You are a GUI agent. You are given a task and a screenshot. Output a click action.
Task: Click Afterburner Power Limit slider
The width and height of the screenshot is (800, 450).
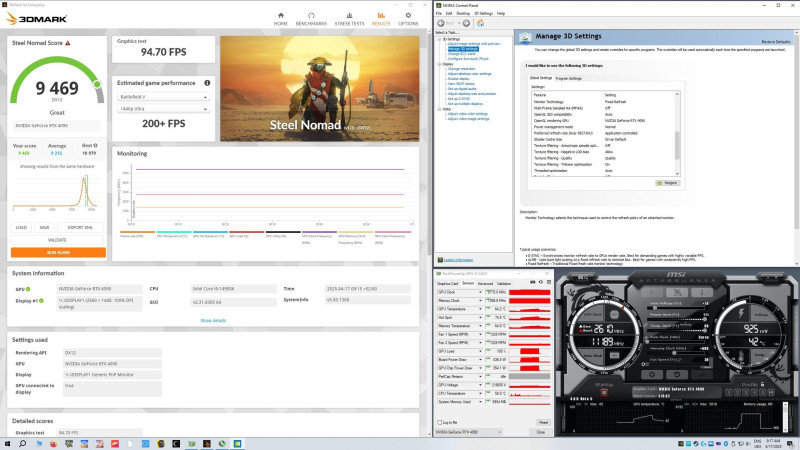point(677,318)
